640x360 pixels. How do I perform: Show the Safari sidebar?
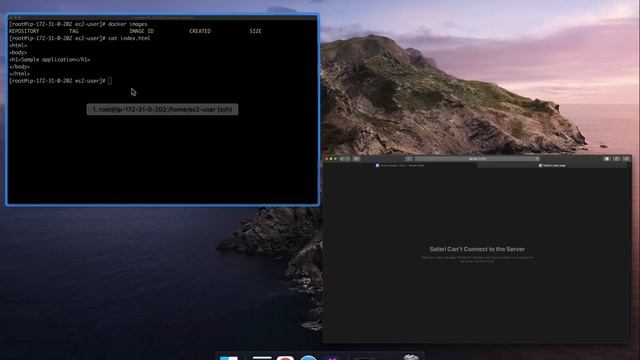[x=356, y=159]
